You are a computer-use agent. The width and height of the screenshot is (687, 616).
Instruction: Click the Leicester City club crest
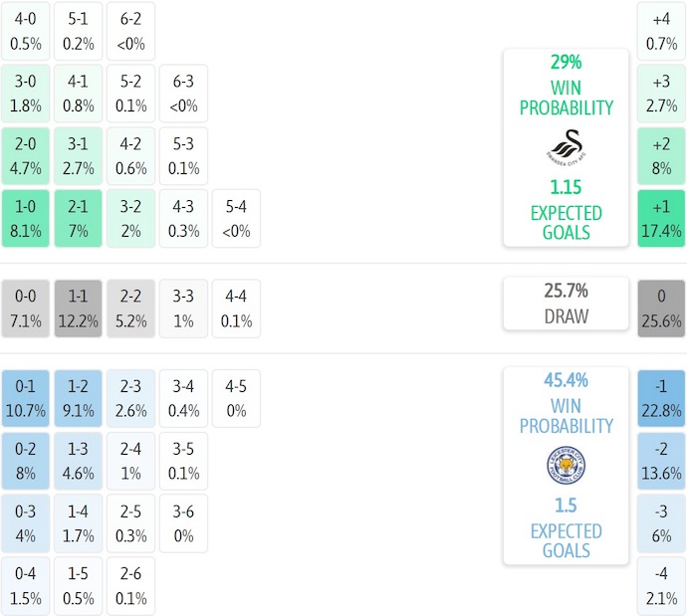click(x=566, y=465)
